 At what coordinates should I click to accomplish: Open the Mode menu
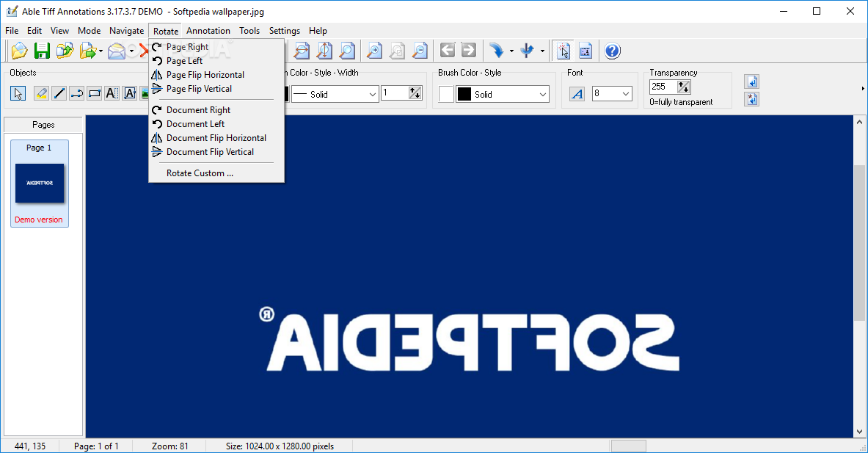pos(89,30)
